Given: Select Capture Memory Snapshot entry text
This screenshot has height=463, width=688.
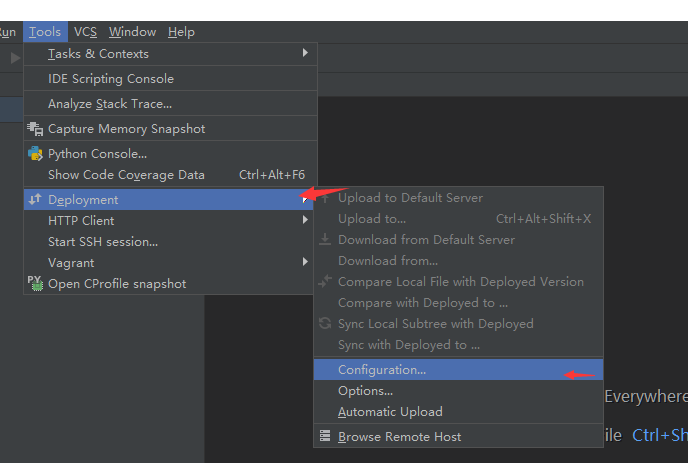Looking at the screenshot, I should (126, 129).
